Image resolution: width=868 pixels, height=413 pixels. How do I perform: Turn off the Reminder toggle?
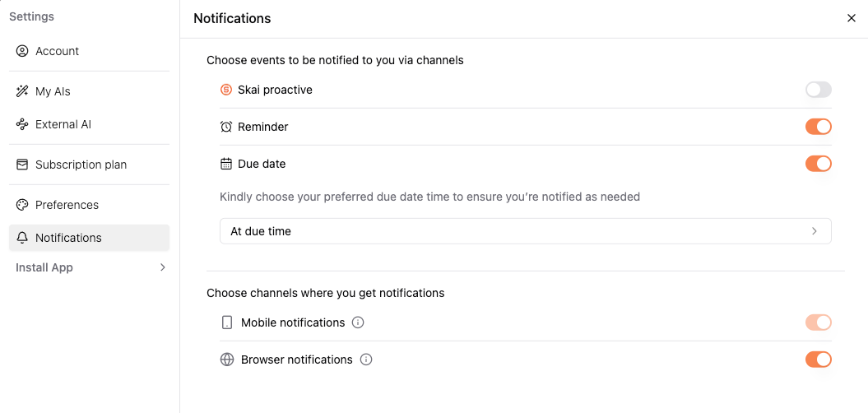(818, 127)
